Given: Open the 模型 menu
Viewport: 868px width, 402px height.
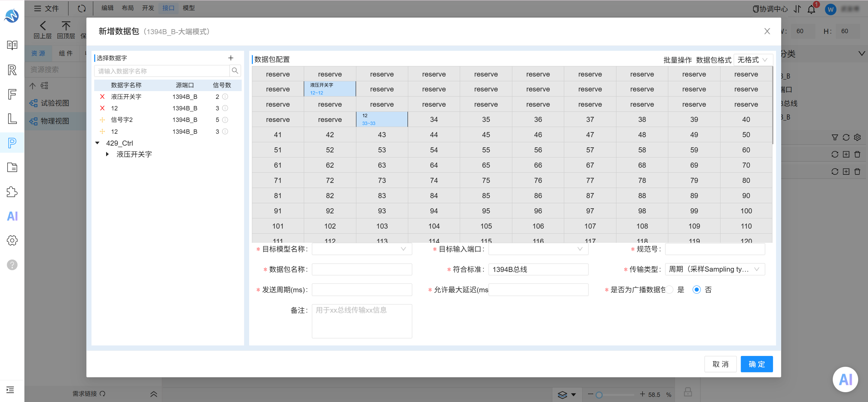Looking at the screenshot, I should [x=189, y=8].
